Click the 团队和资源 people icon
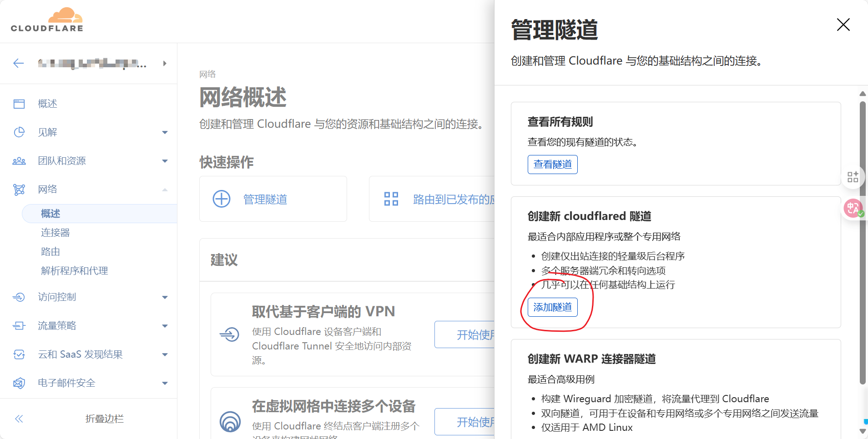 pyautogui.click(x=19, y=161)
